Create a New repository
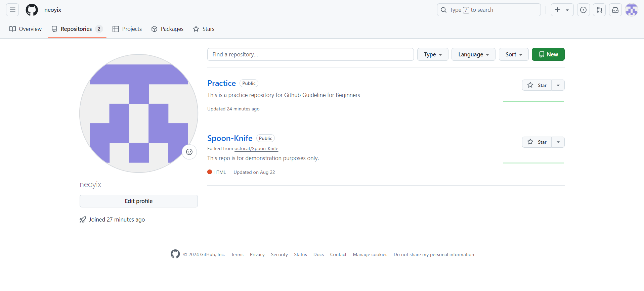 (x=548, y=54)
